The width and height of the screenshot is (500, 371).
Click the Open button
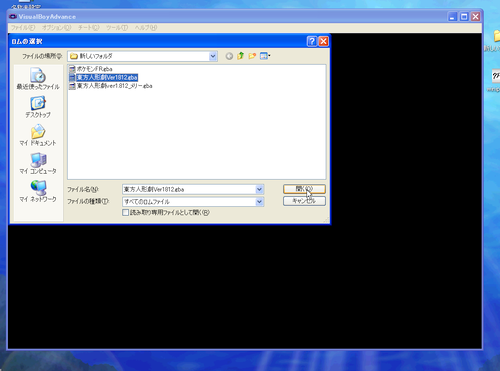pos(304,189)
